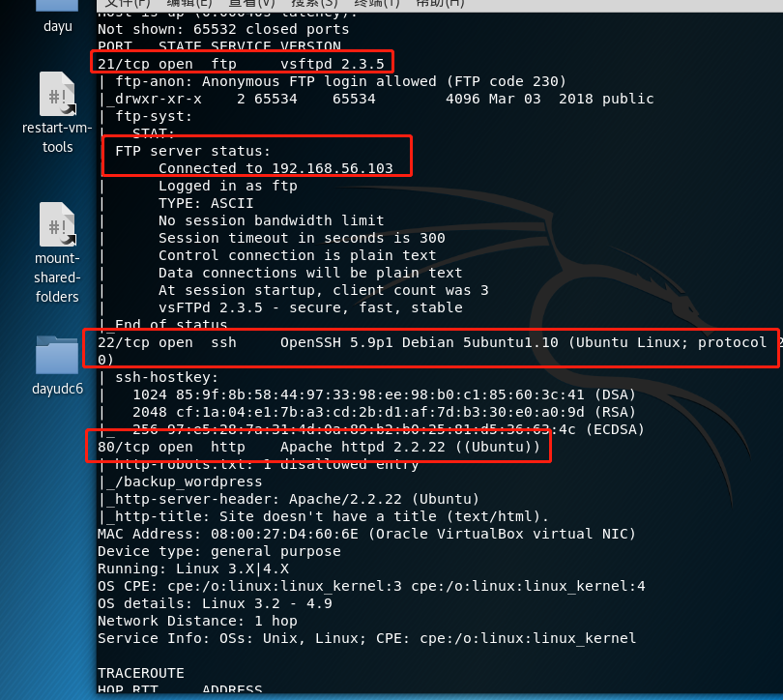Screen dimensions: 783x700
Task: Select the dayu desktop folder label
Action: tap(58, 26)
